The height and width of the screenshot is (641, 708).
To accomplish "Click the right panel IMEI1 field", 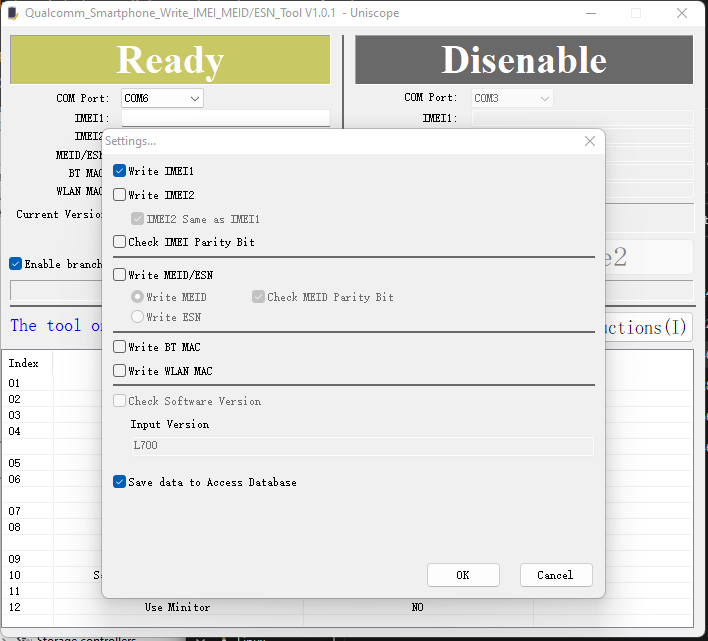I will (582, 118).
